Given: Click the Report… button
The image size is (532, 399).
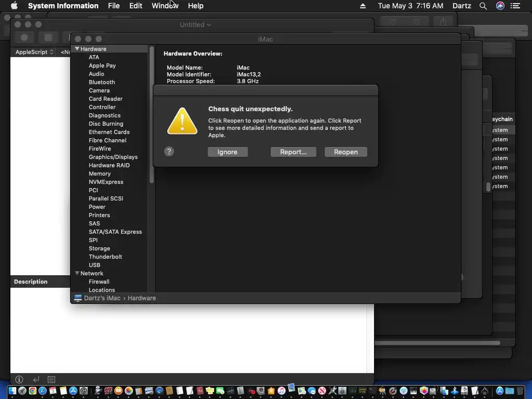Looking at the screenshot, I should [293, 152].
